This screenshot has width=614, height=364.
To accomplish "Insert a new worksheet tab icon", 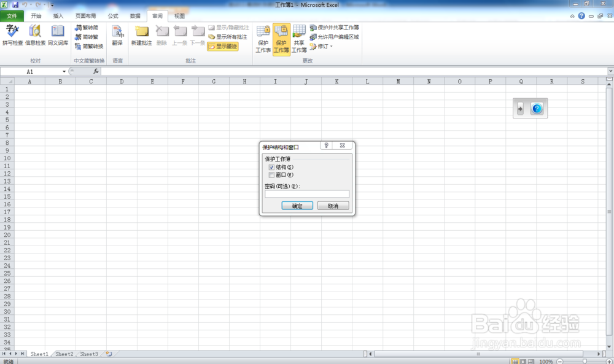I will 109,354.
